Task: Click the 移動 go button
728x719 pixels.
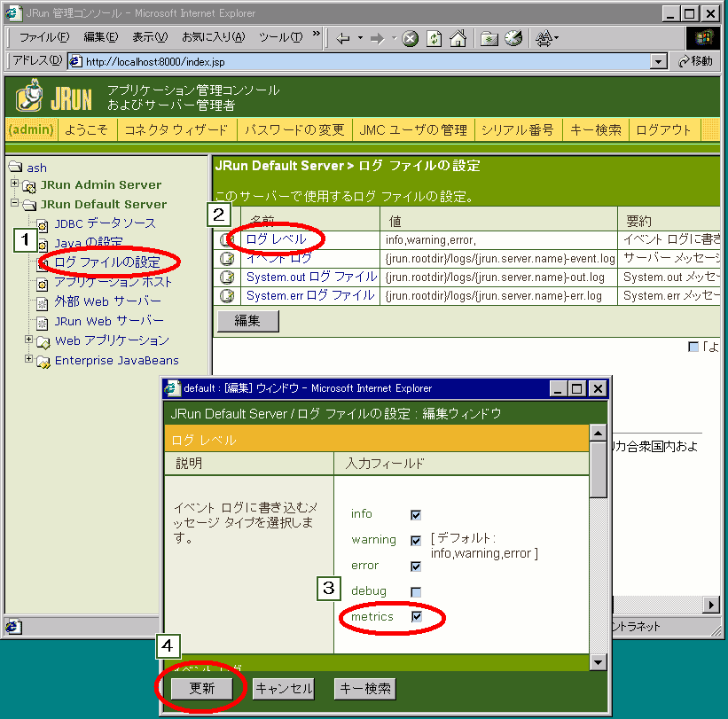Action: [695, 61]
